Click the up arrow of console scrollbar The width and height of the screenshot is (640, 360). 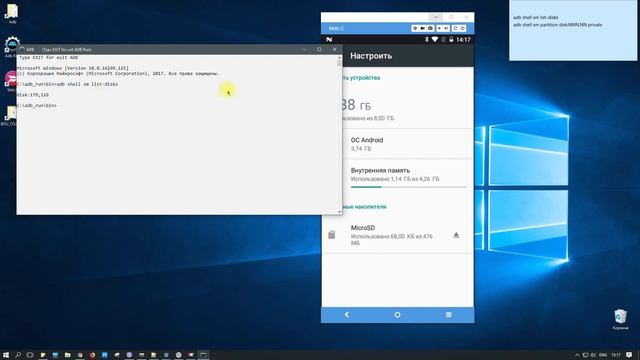(339, 58)
